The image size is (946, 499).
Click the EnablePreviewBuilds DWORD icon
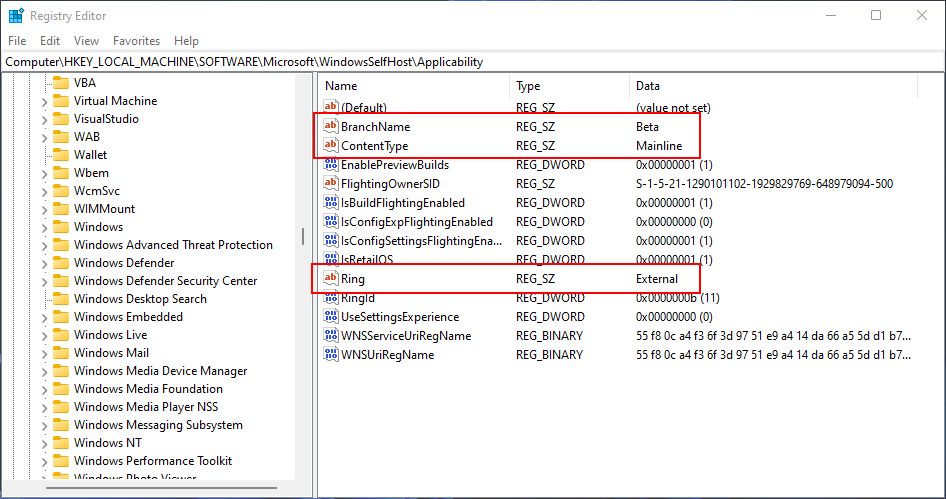(331, 165)
